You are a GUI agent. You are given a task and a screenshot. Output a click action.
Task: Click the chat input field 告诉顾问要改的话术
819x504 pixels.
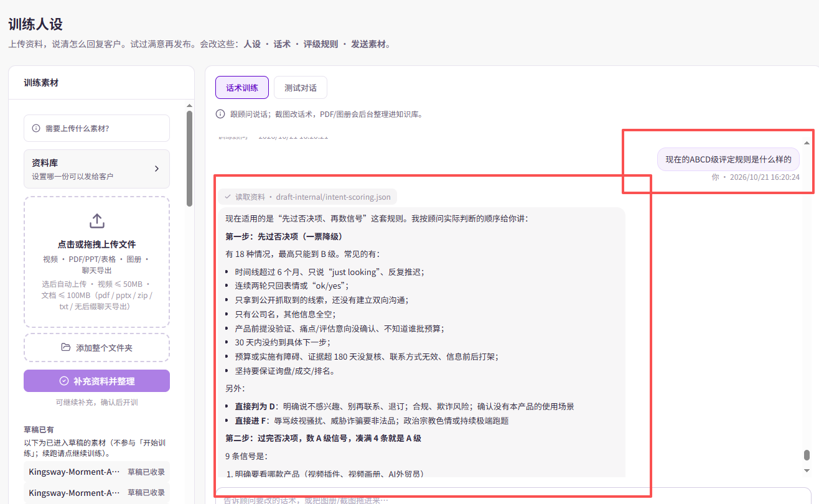tap(513, 499)
